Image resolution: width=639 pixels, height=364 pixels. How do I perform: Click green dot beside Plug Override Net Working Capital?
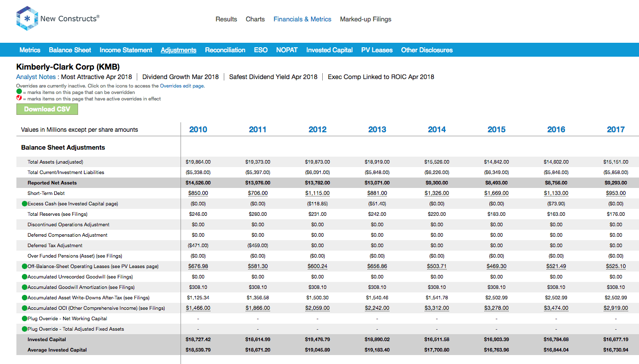point(24,319)
